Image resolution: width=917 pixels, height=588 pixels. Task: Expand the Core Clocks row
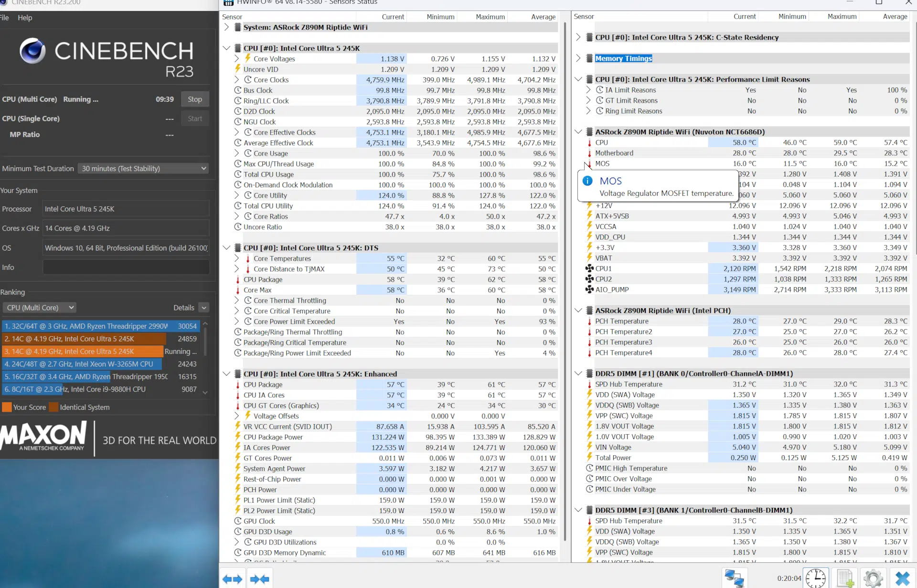[x=236, y=79]
